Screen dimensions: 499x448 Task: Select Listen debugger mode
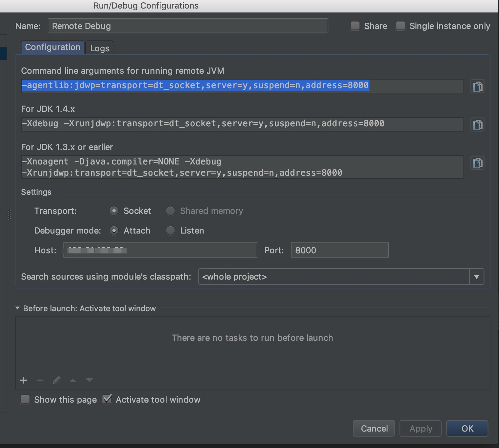[170, 231]
